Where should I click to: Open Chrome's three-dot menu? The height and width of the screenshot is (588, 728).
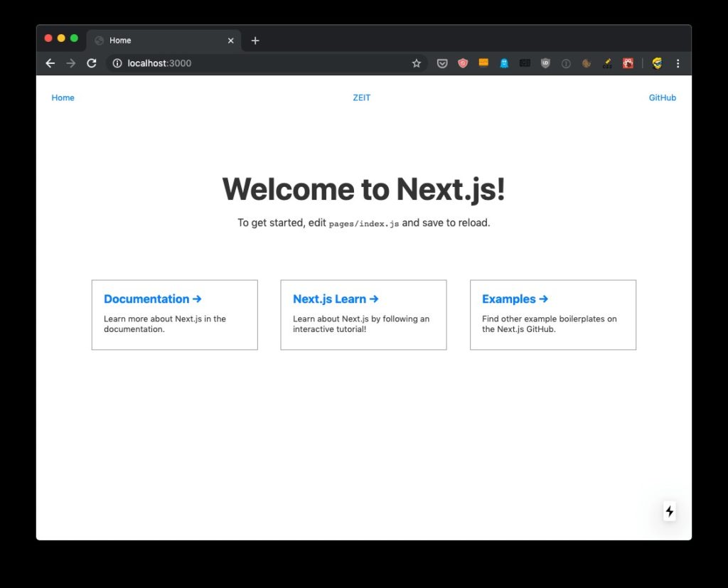tap(678, 63)
